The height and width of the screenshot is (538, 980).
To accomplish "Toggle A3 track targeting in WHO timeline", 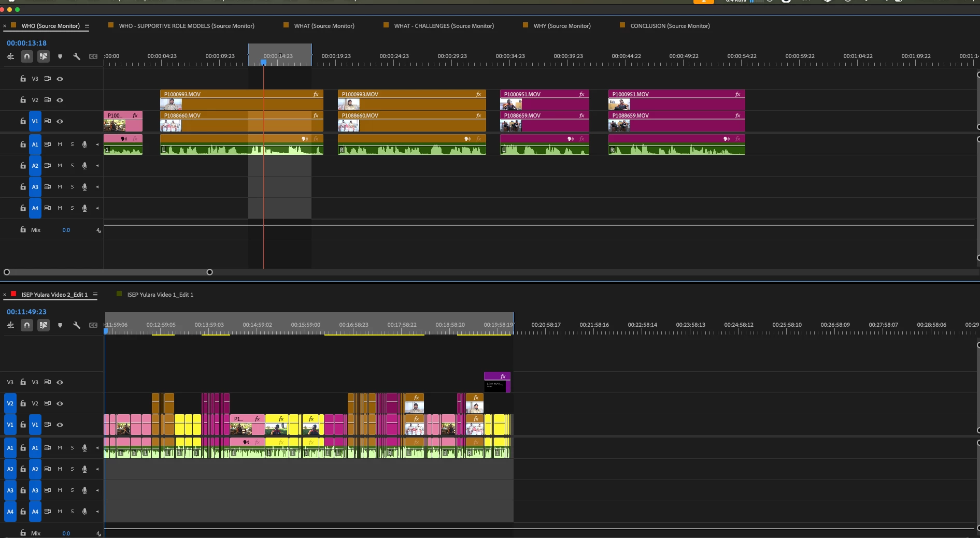I will click(x=35, y=187).
